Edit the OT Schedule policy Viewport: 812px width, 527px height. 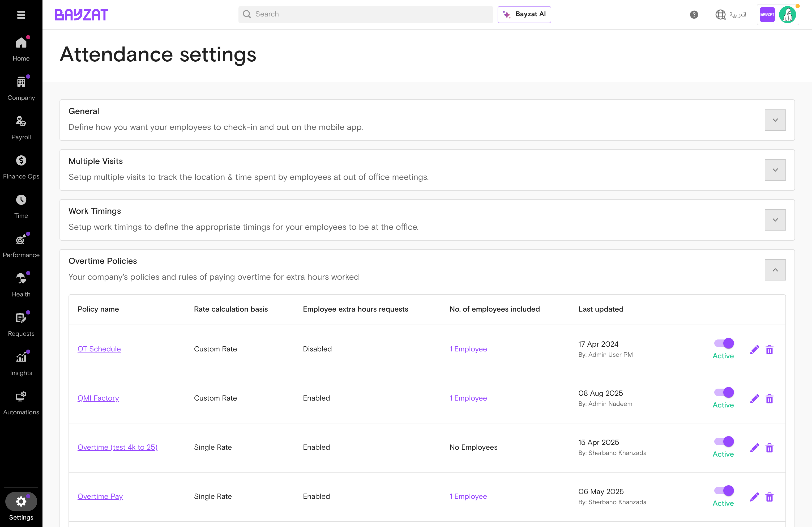point(754,350)
